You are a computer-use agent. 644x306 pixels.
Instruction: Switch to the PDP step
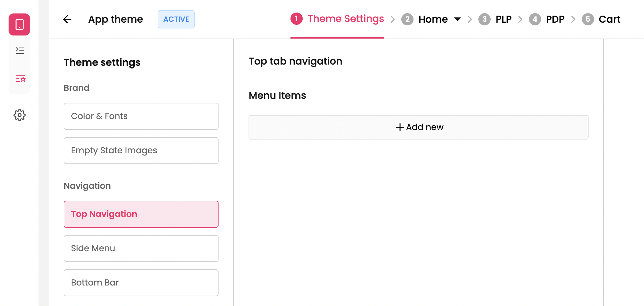555,19
